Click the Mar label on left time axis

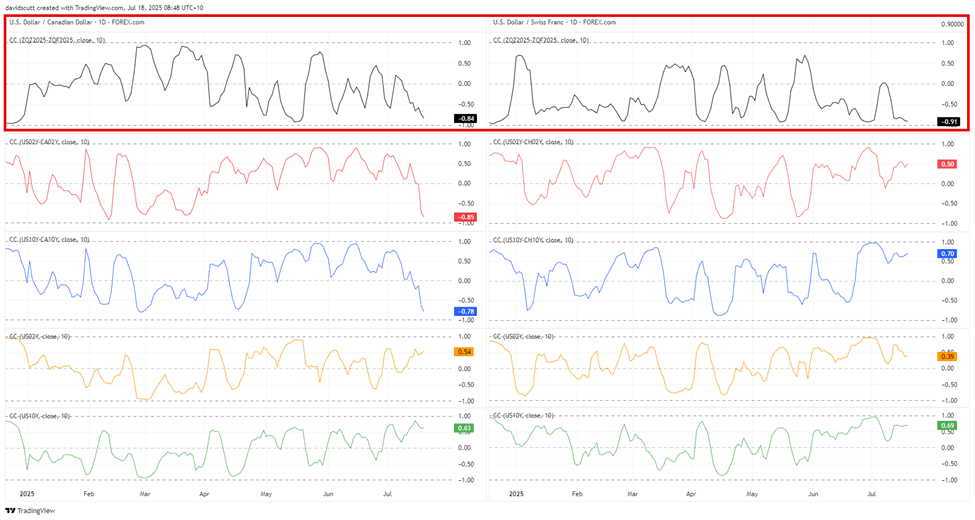point(146,494)
